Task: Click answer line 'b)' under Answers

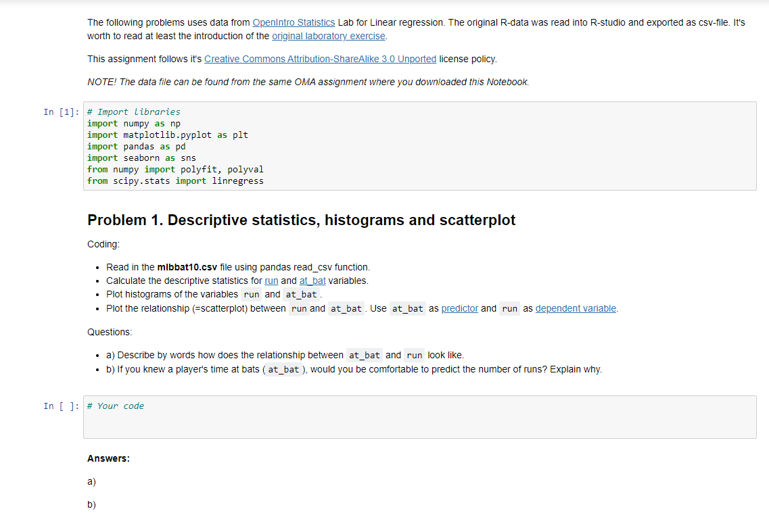Action: tap(92, 505)
